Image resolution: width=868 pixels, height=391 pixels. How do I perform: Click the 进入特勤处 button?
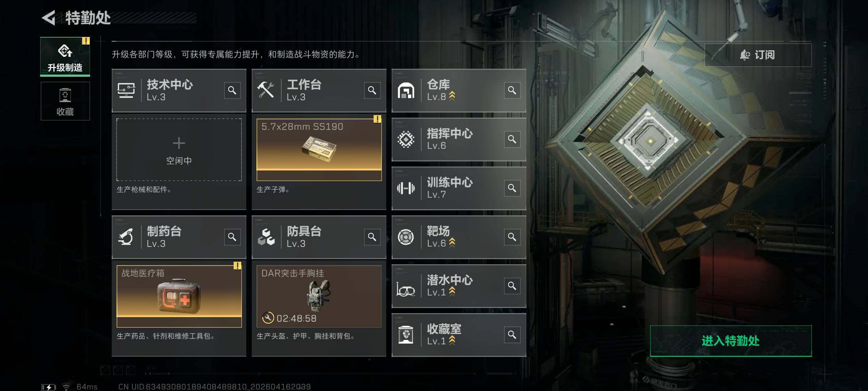tap(731, 341)
